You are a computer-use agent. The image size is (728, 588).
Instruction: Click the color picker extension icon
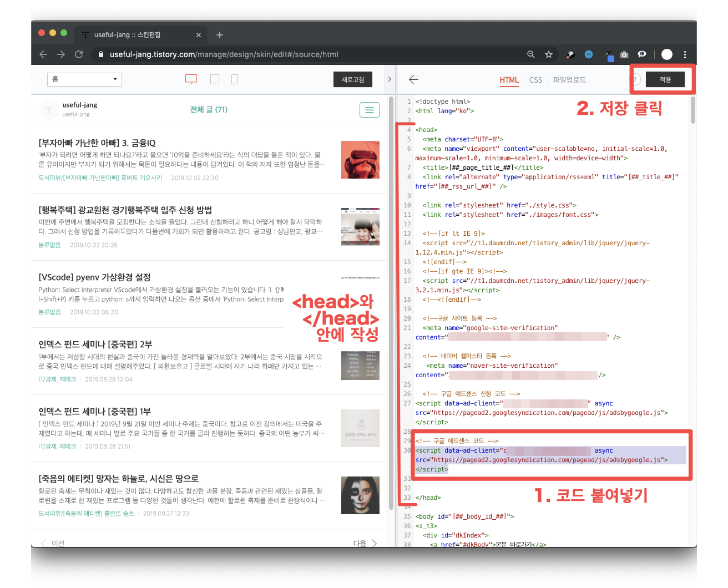click(609, 55)
